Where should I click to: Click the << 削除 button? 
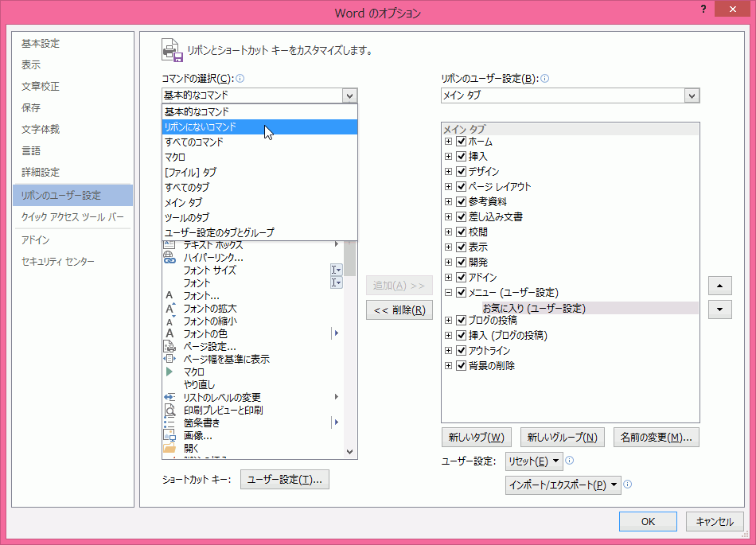[x=399, y=309]
